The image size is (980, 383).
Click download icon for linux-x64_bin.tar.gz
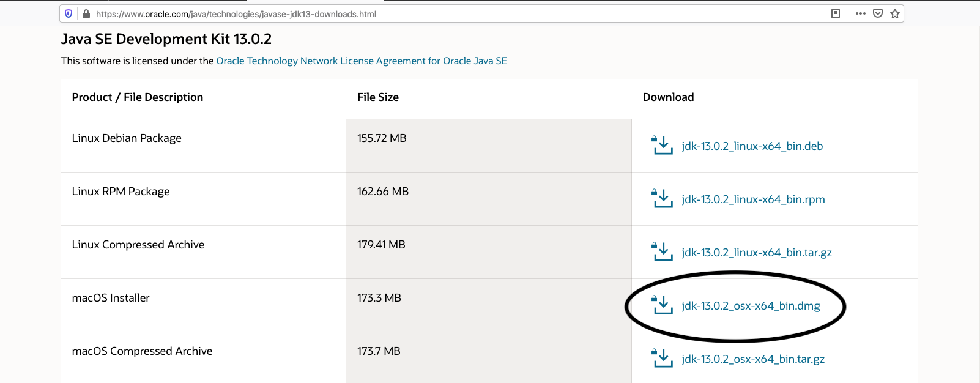click(x=662, y=252)
